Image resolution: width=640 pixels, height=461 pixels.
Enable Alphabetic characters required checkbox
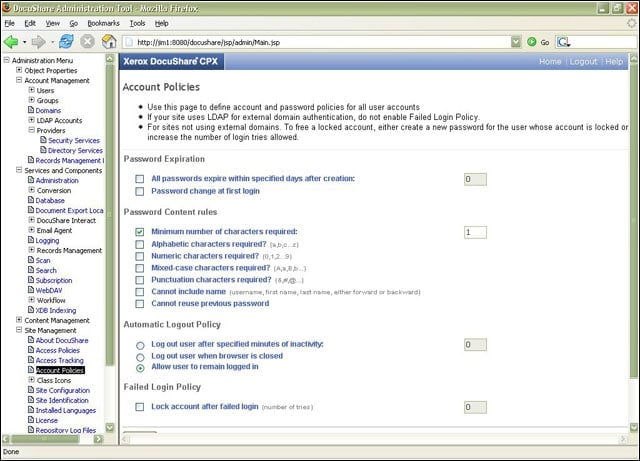click(140, 244)
